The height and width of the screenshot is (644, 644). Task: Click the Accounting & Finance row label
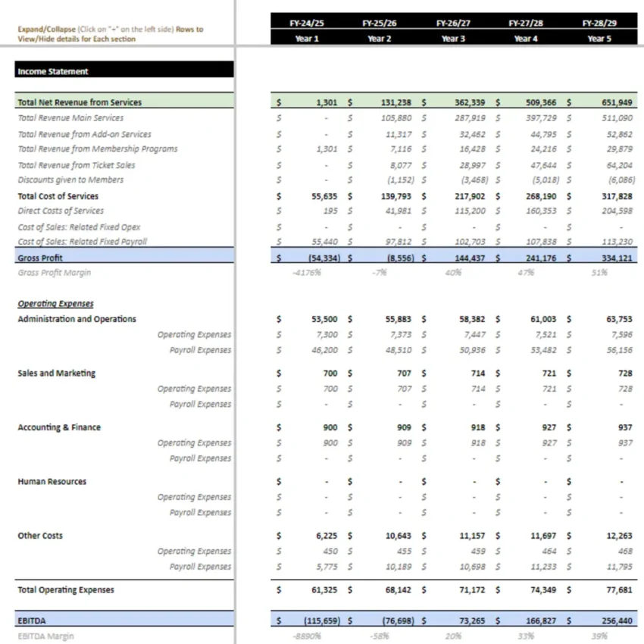point(58,427)
